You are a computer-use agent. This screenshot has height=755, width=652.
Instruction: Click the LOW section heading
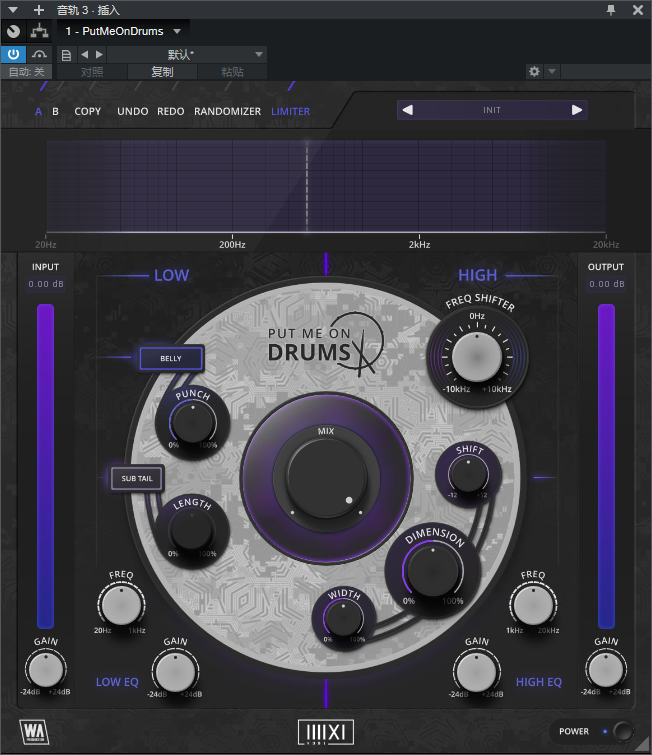171,275
